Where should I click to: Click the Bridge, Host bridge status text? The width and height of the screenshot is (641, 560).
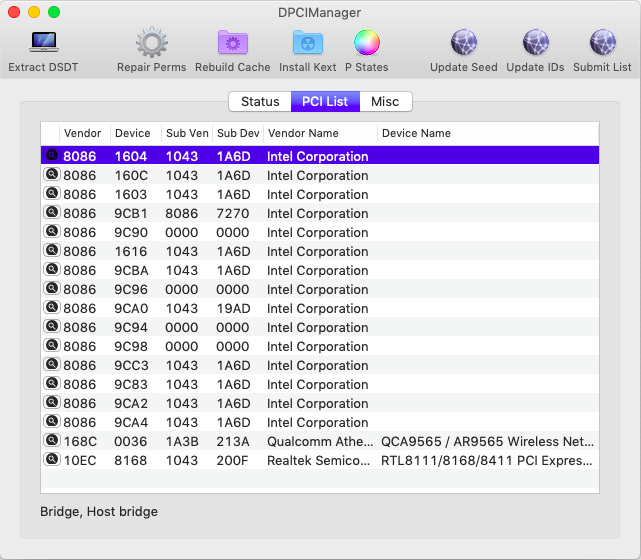click(99, 512)
